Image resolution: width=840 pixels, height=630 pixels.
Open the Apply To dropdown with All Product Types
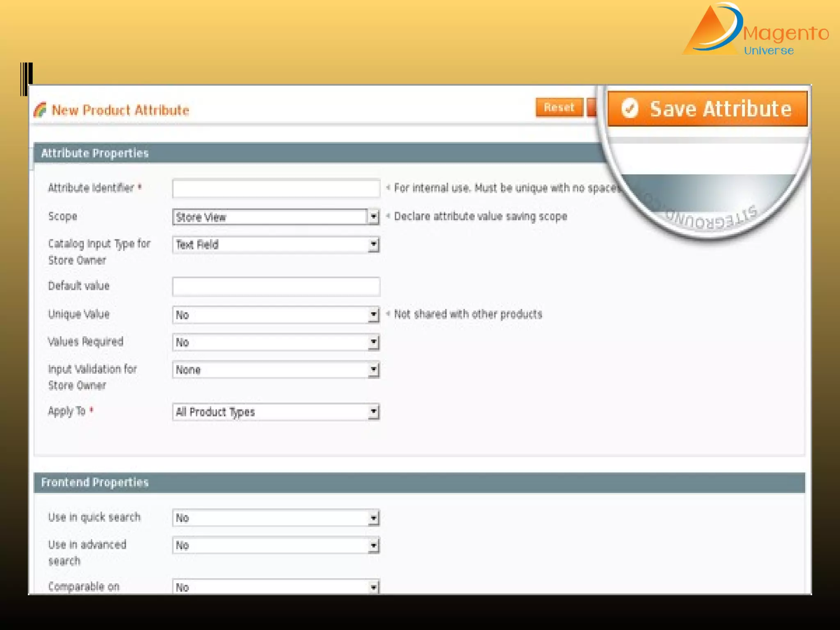pos(276,412)
